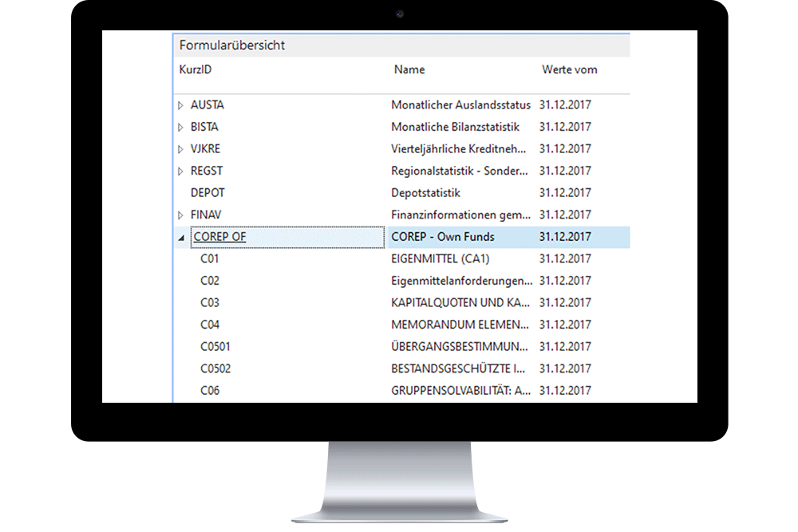Expand the AUSTA tree node arrow
Screen dimensions: 798x532
pyautogui.click(x=180, y=104)
